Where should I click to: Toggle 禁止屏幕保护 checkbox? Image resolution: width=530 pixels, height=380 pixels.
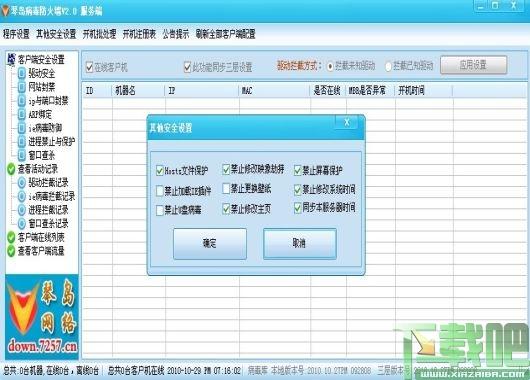pyautogui.click(x=297, y=170)
